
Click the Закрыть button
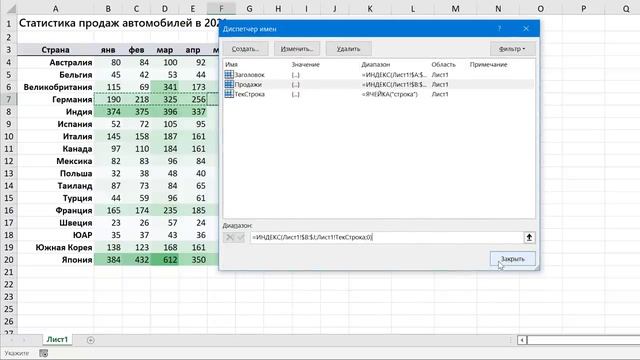click(x=513, y=259)
